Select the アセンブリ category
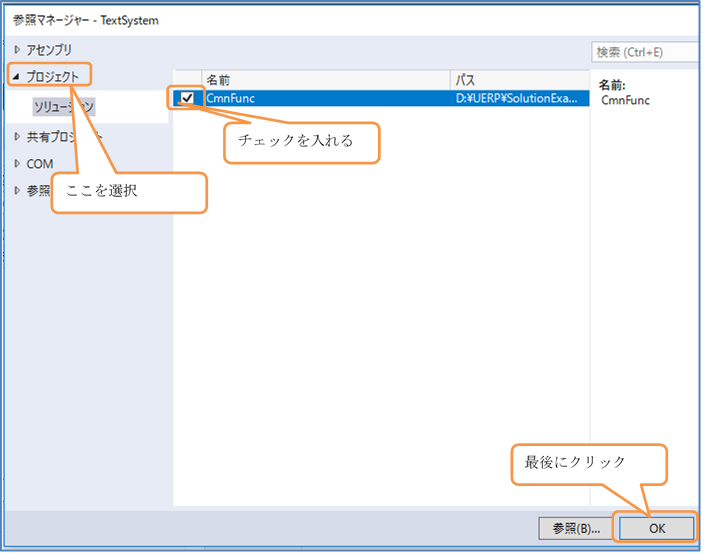Image resolution: width=704 pixels, height=554 pixels. point(49,49)
